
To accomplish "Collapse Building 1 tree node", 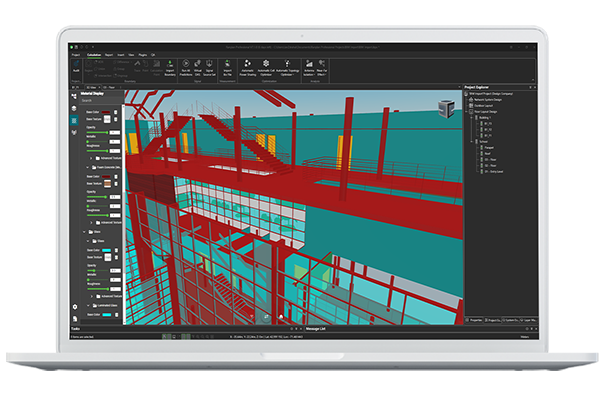I will point(472,117).
